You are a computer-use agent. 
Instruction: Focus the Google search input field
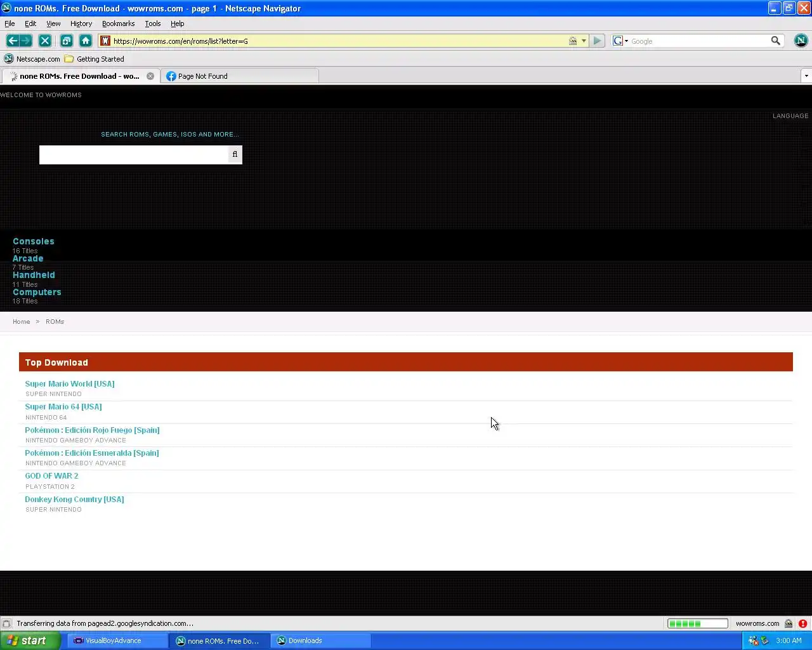coord(699,41)
